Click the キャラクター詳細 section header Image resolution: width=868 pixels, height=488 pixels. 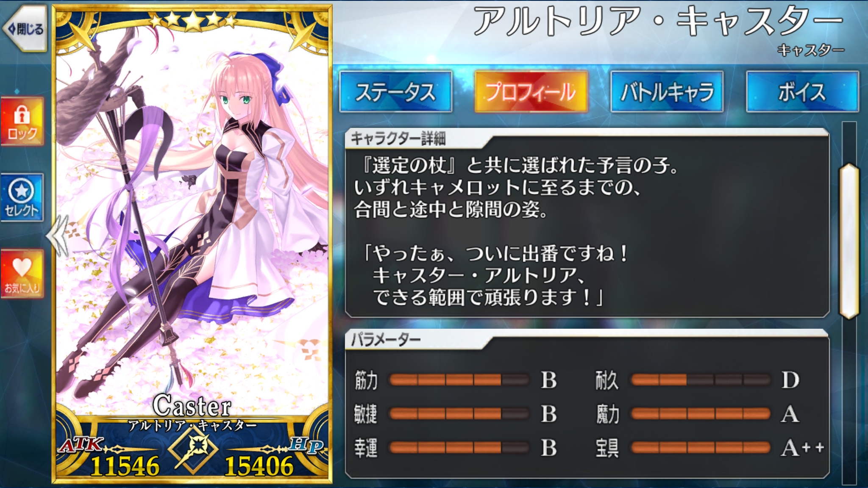coord(398,138)
